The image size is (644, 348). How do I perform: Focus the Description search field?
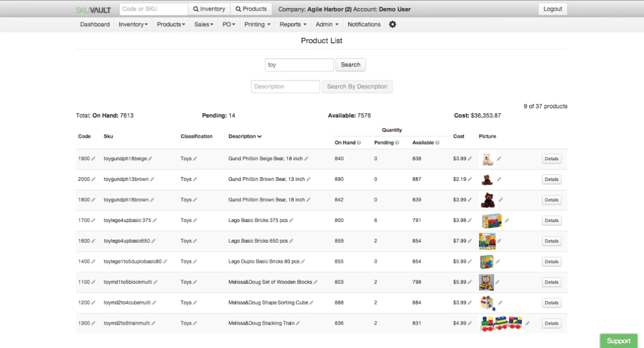coord(286,86)
